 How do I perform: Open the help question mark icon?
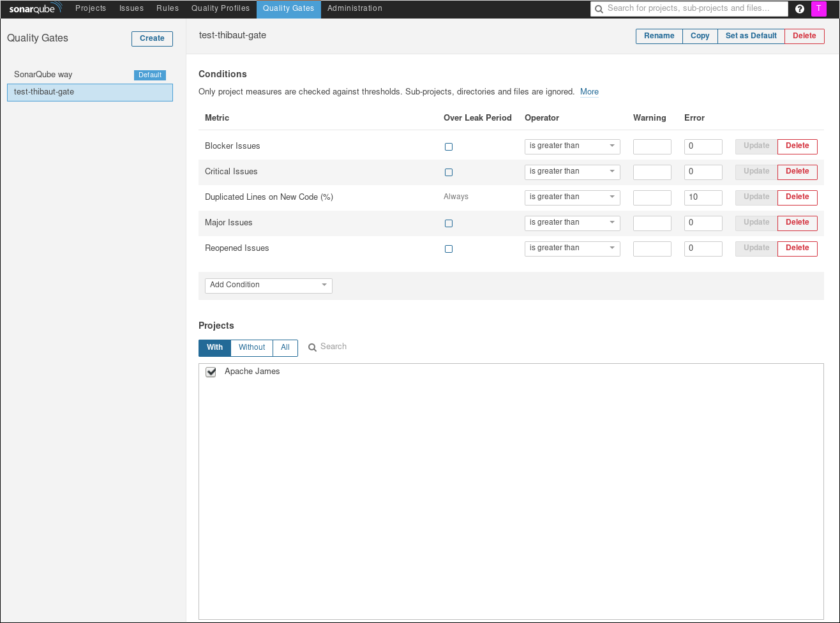800,9
